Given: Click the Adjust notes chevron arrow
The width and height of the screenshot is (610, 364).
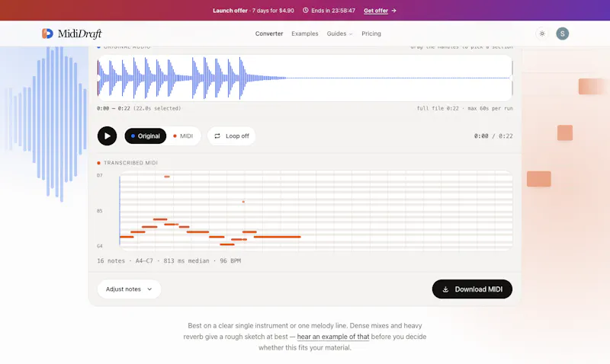Looking at the screenshot, I should coord(149,289).
